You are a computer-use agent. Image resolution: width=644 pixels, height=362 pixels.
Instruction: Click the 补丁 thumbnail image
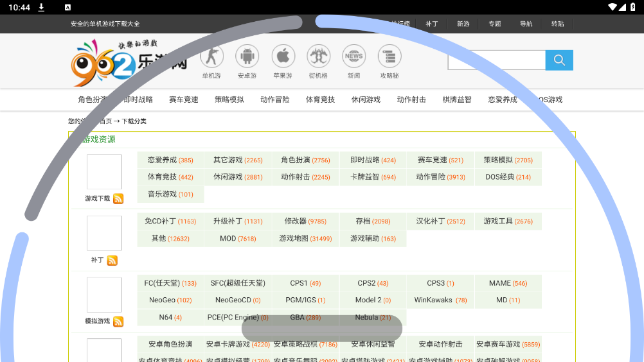tap(104, 233)
